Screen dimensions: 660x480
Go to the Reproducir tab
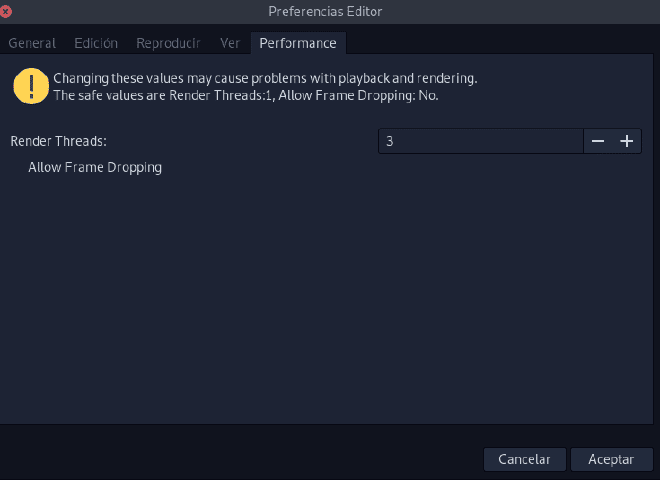tap(168, 43)
